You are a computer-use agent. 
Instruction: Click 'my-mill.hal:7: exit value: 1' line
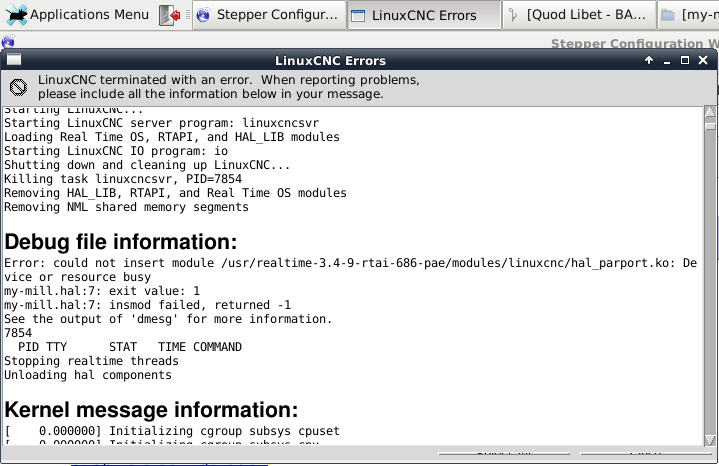[102, 291]
